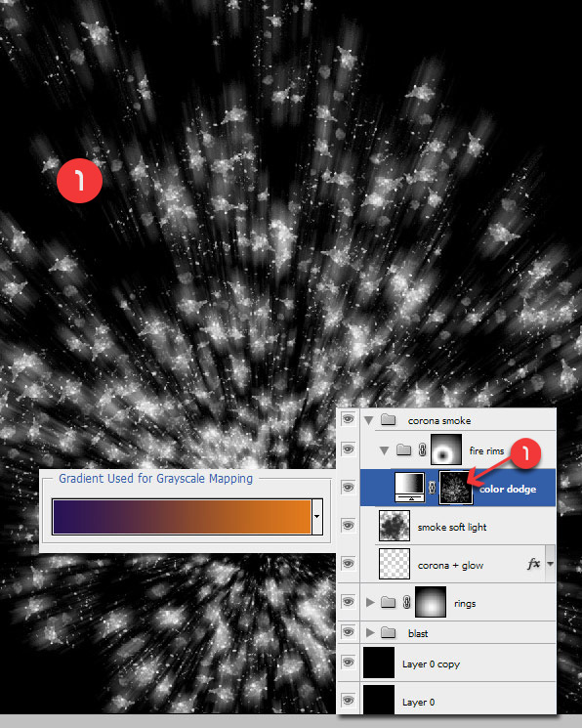
Task: Hide the corona smoke group
Action: [348, 419]
